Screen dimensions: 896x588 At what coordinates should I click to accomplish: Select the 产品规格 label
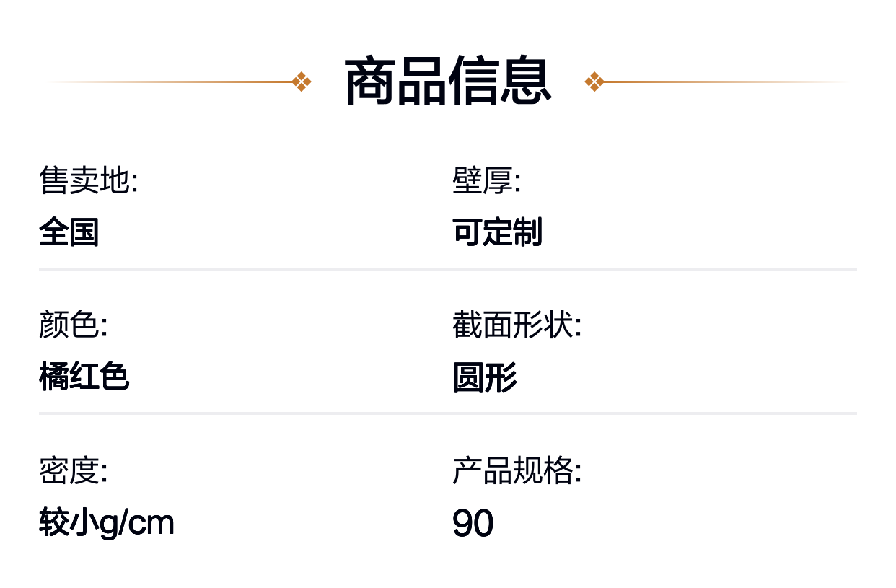click(x=517, y=470)
